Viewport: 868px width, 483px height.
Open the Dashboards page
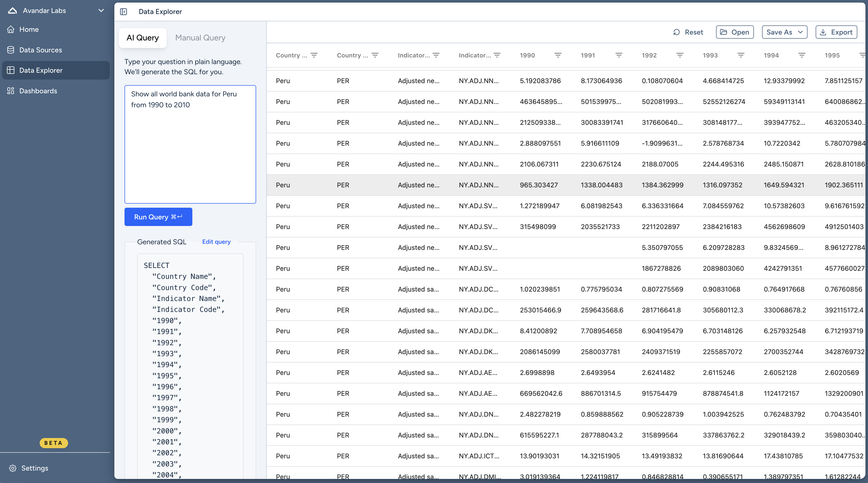pyautogui.click(x=38, y=91)
